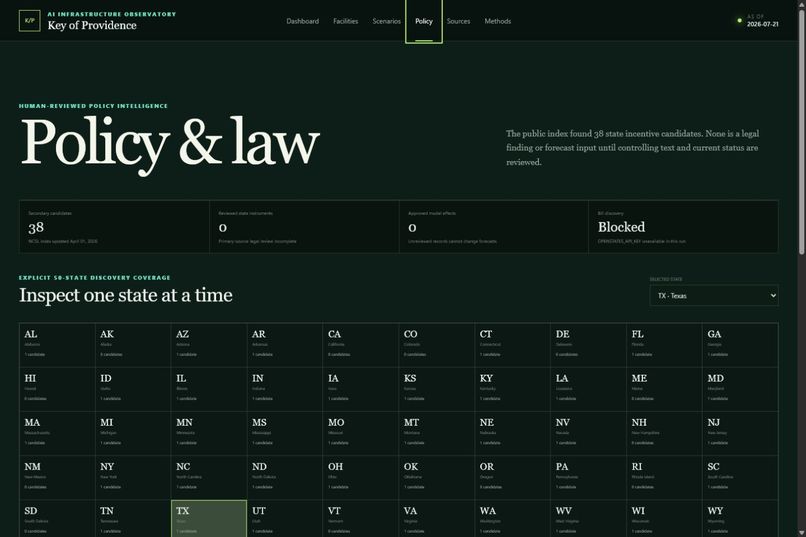Image resolution: width=806 pixels, height=537 pixels.
Task: Choose the CT Connecticut tile
Action: 512,345
